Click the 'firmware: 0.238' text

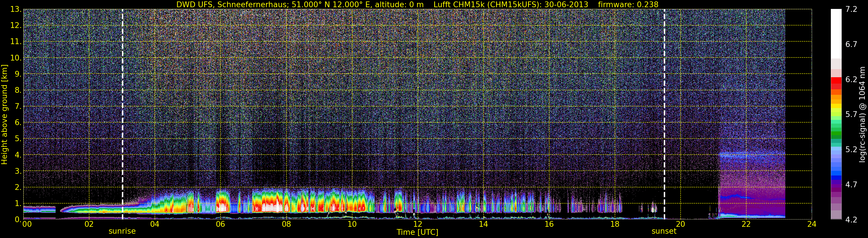pos(628,4)
